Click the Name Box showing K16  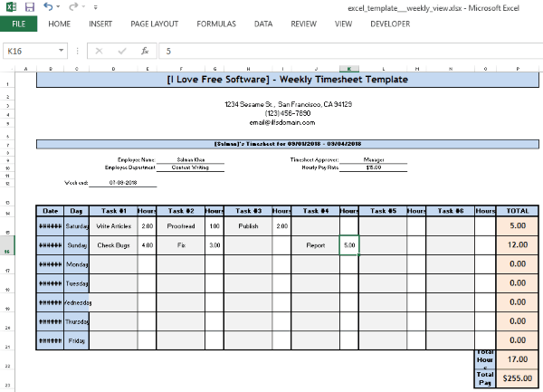click(30, 52)
